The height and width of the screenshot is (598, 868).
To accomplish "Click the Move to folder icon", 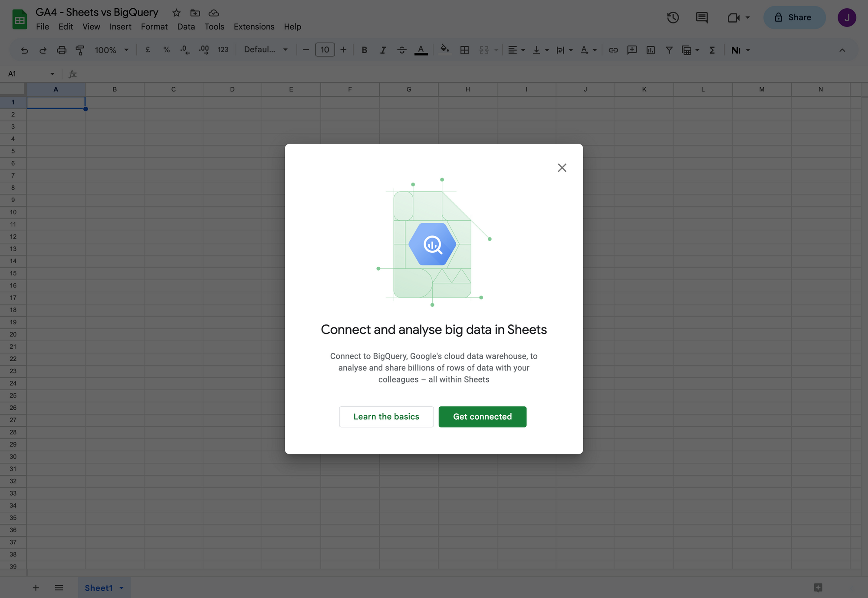I will pos(195,13).
